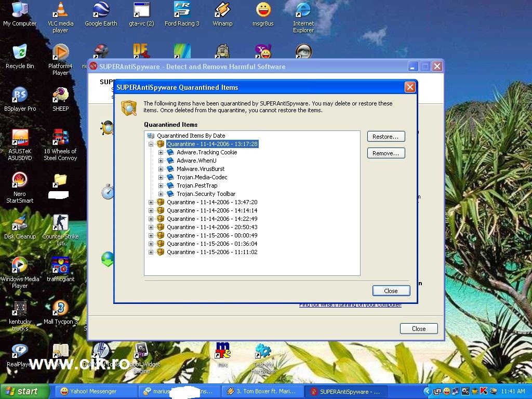Select the Recycle Bin icon
The height and width of the screenshot is (399, 532).
[20, 57]
